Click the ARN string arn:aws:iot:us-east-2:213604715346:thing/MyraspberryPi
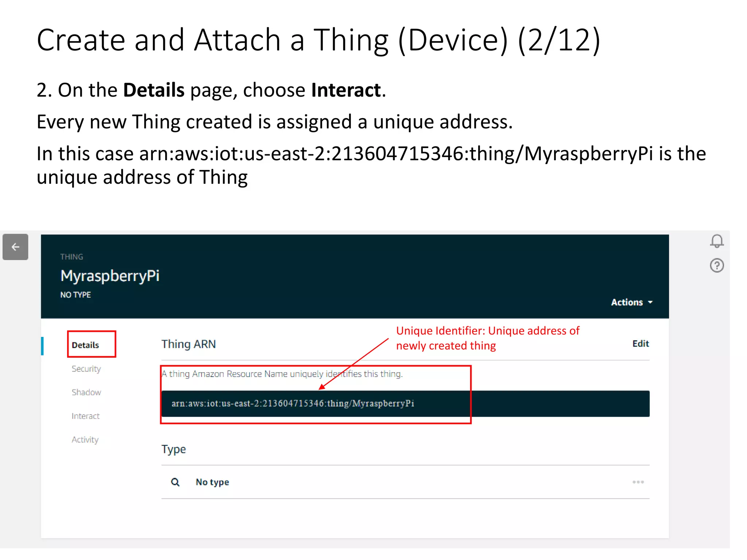The image size is (747, 560). (x=293, y=403)
